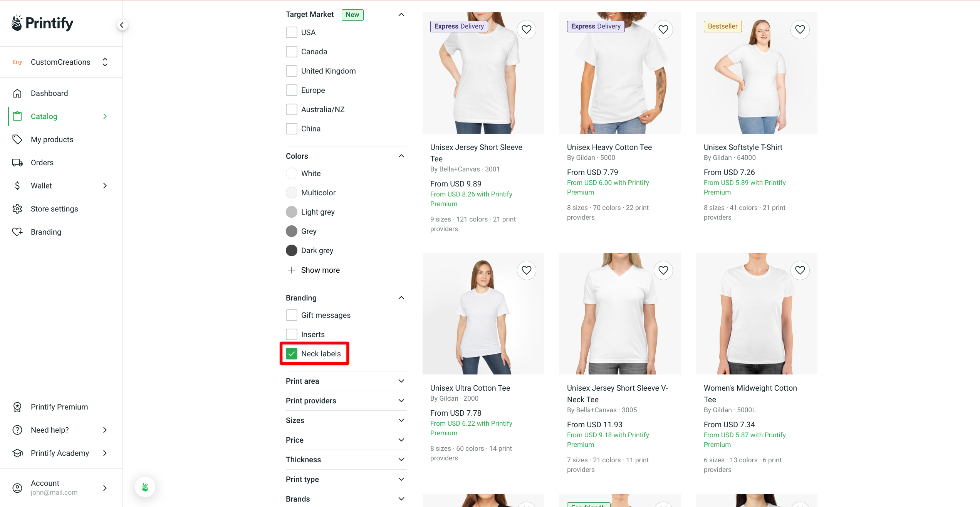Open Orders from the sidebar

point(42,162)
